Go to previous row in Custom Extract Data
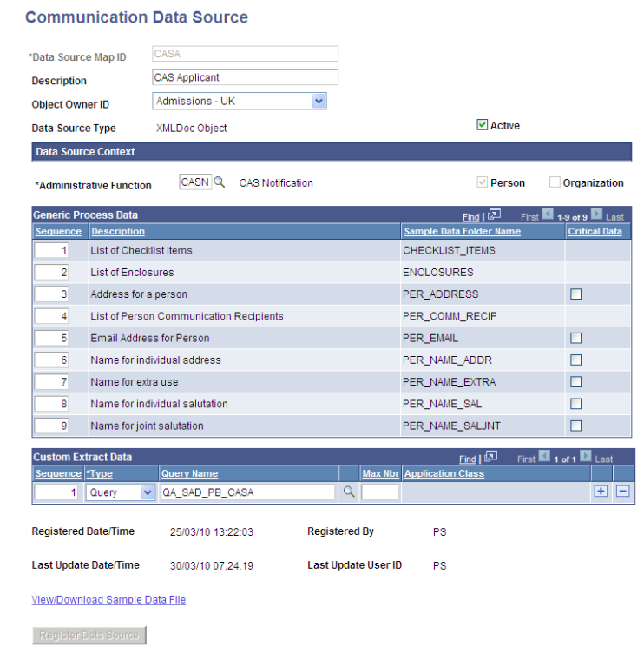644x647 pixels. [x=544, y=456]
